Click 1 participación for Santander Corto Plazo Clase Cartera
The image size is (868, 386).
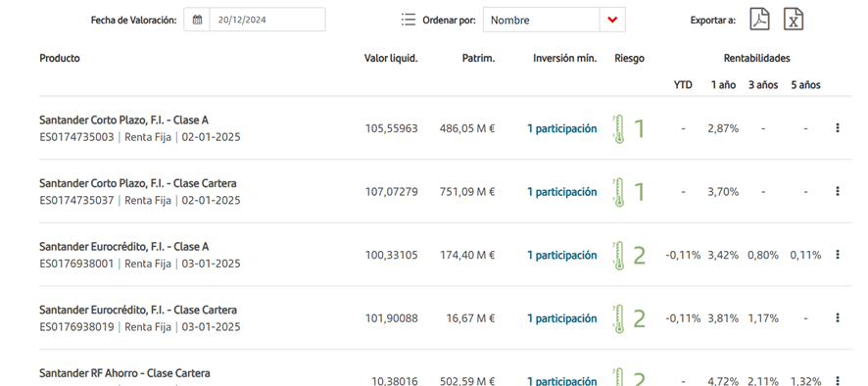coord(562,192)
